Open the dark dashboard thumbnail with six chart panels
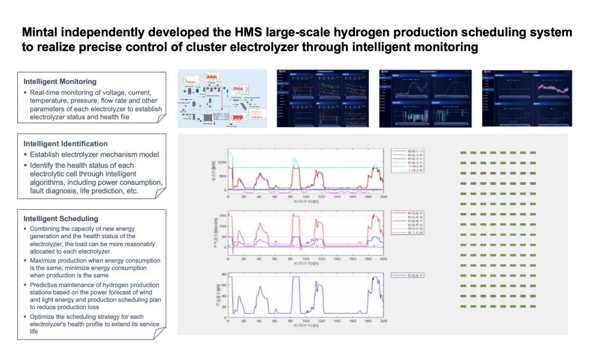Screen dimensions: 591x364 [322, 98]
